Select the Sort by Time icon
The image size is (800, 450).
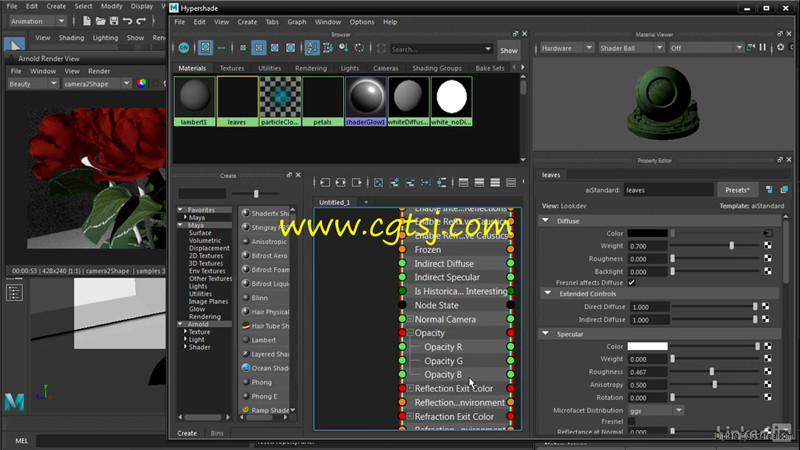[x=344, y=48]
